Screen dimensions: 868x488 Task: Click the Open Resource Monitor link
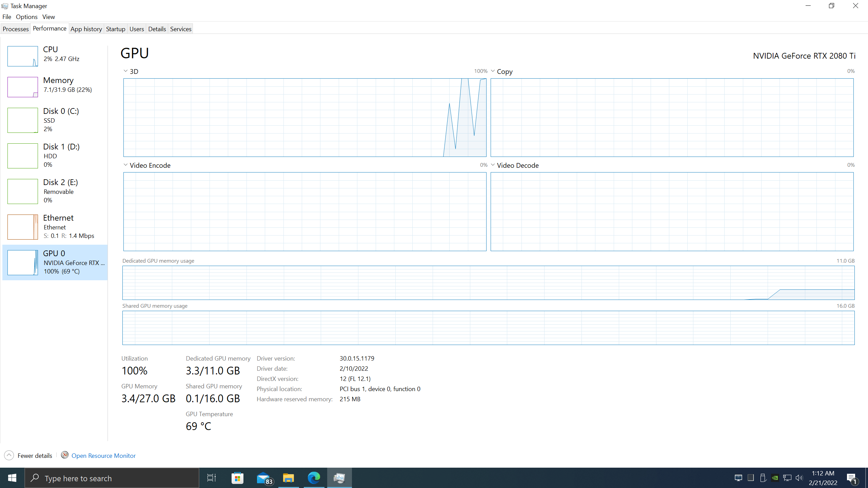click(x=103, y=455)
